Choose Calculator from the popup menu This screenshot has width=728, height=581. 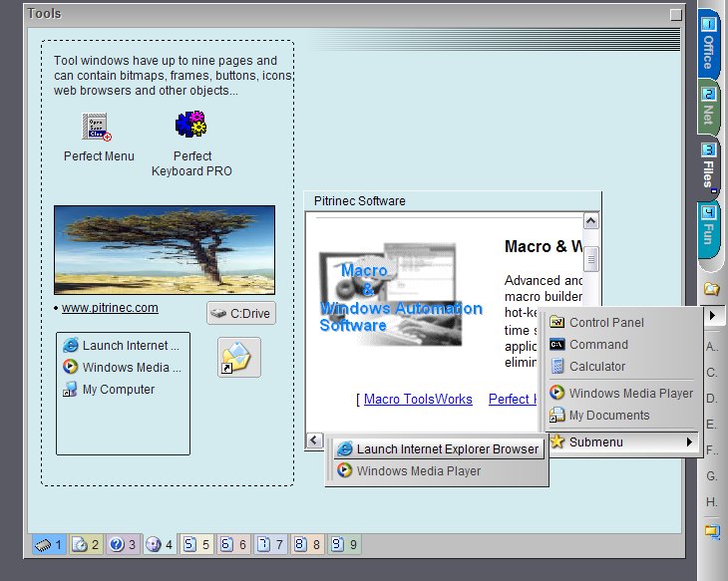click(x=620, y=366)
